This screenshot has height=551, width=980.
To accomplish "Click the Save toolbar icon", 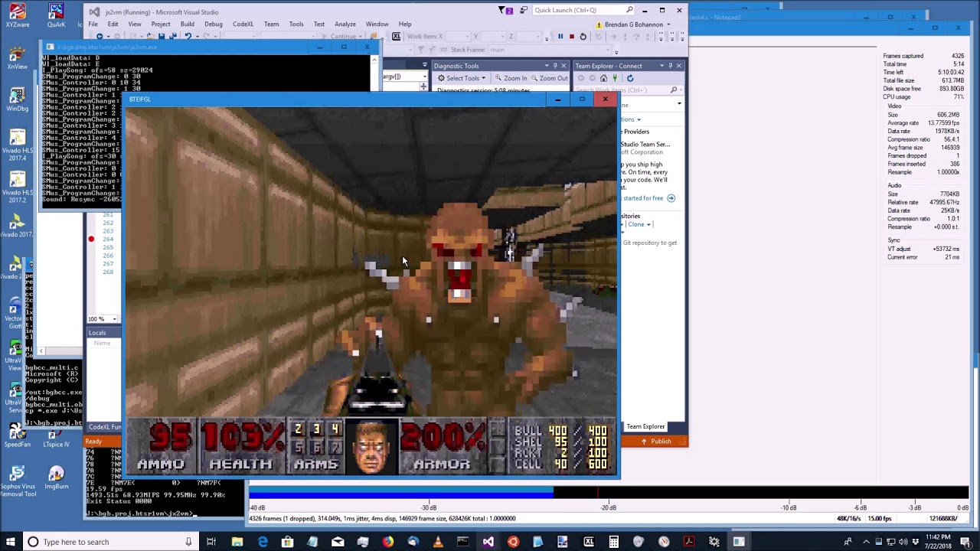I will click(x=162, y=36).
